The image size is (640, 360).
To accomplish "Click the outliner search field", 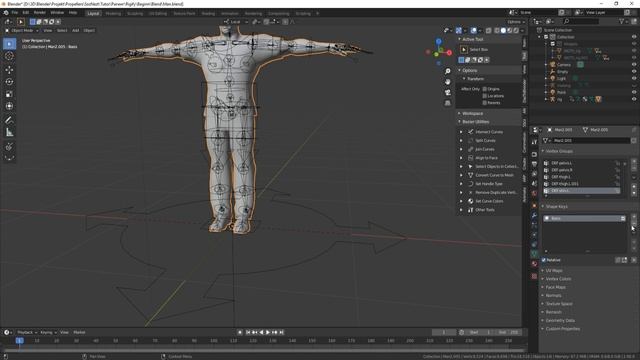I will 580,21.
